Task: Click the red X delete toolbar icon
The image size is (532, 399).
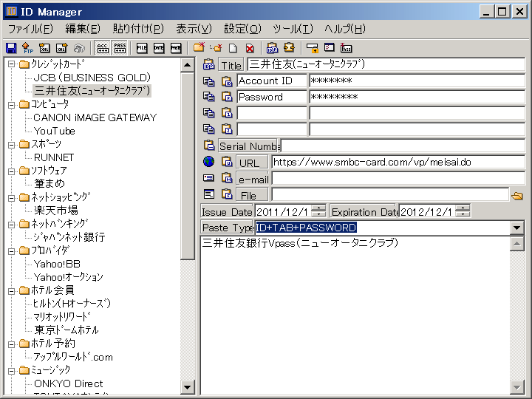Action: tap(250, 48)
